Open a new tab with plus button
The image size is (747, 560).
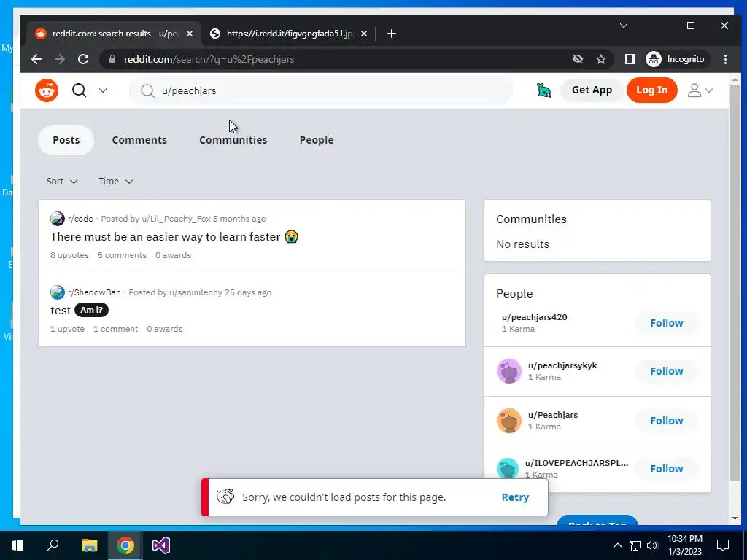point(392,34)
